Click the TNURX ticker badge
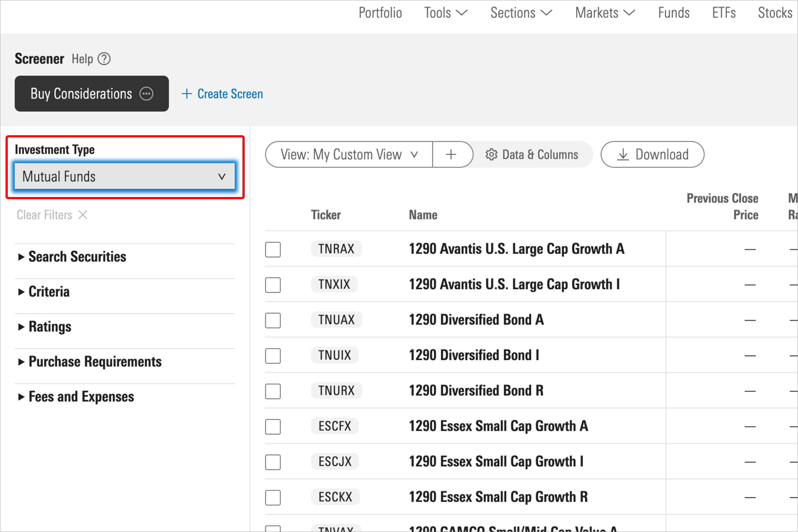The width and height of the screenshot is (798, 532). click(337, 391)
